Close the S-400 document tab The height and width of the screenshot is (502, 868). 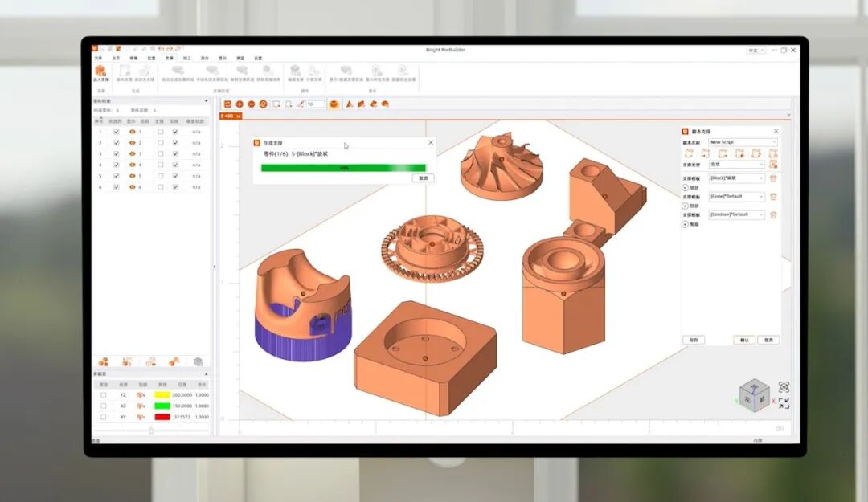239,116
